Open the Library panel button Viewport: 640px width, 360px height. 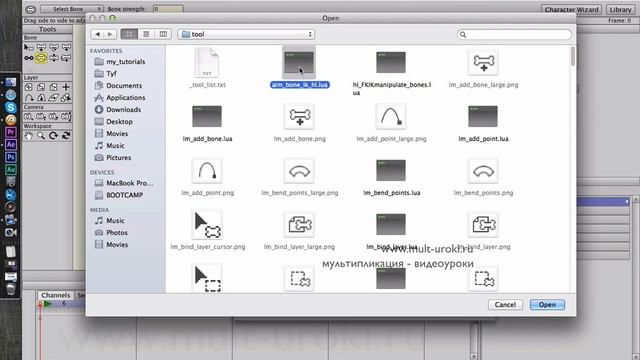[x=620, y=9]
